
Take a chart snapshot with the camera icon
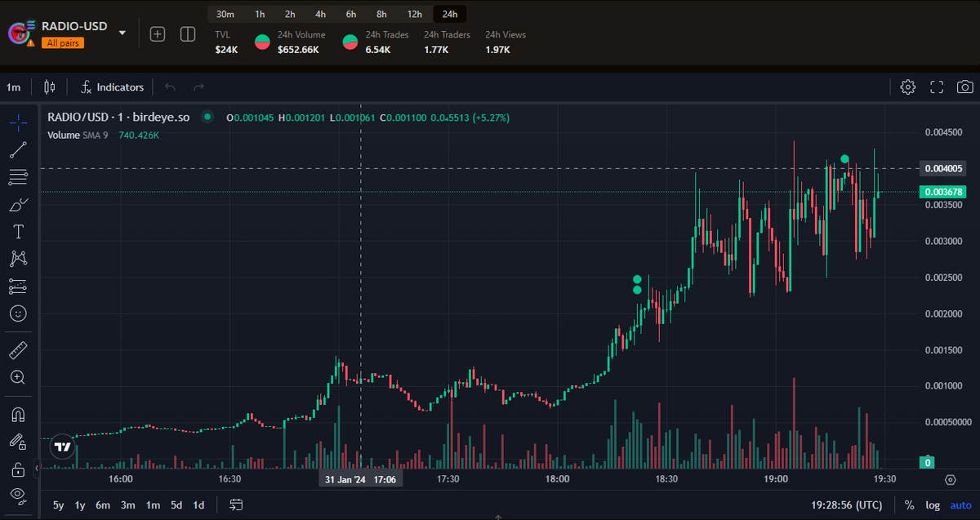pyautogui.click(x=964, y=87)
